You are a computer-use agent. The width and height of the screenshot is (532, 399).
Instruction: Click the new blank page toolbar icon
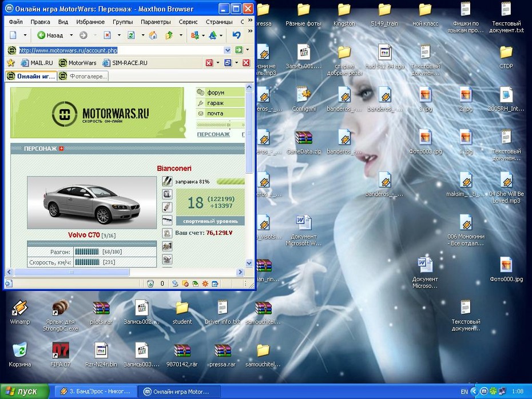(13, 35)
